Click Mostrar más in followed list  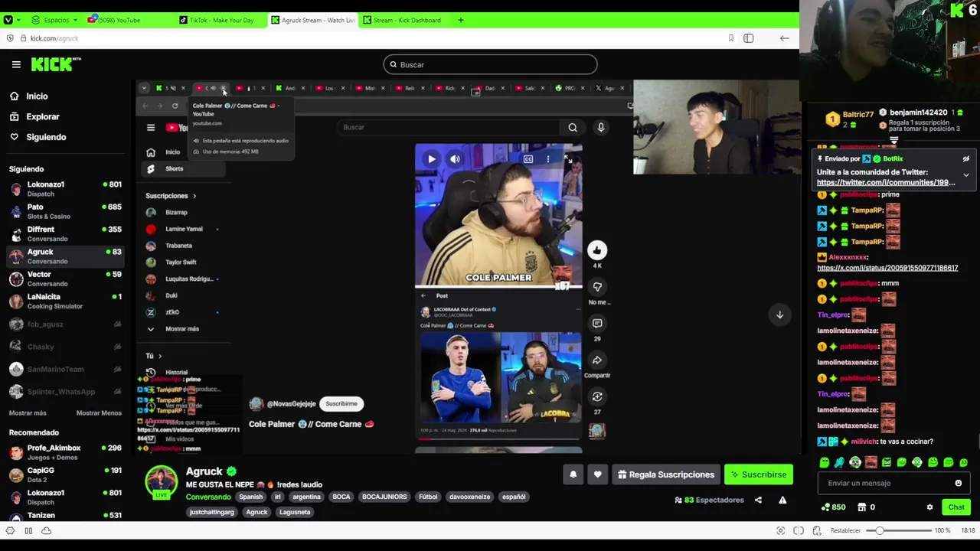[x=28, y=413]
